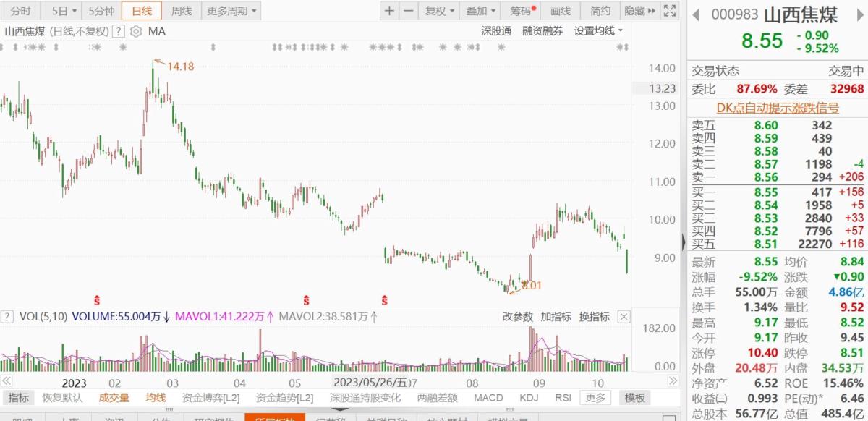
Task: Click 深股通 link above chart
Action: (497, 30)
